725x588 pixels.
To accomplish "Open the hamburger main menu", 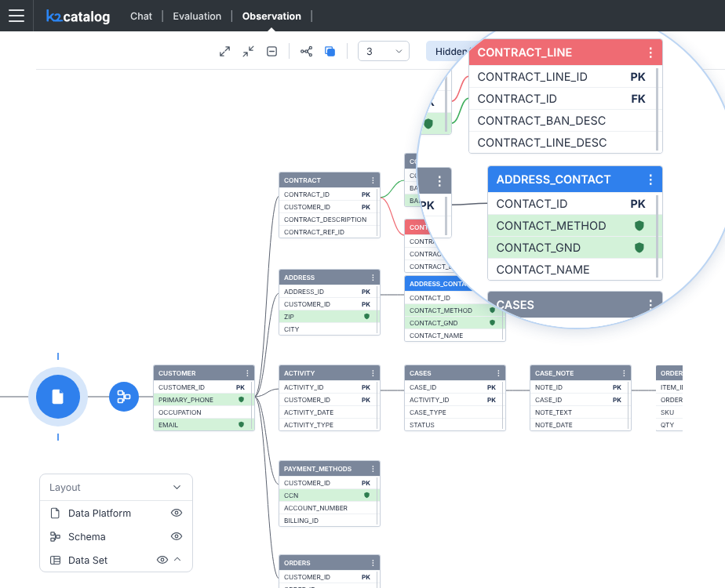I will point(16,16).
